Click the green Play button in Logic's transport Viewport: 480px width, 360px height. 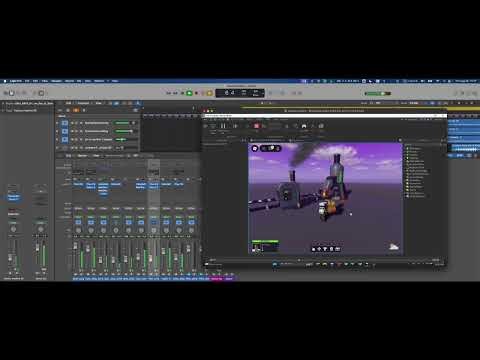click(189, 93)
